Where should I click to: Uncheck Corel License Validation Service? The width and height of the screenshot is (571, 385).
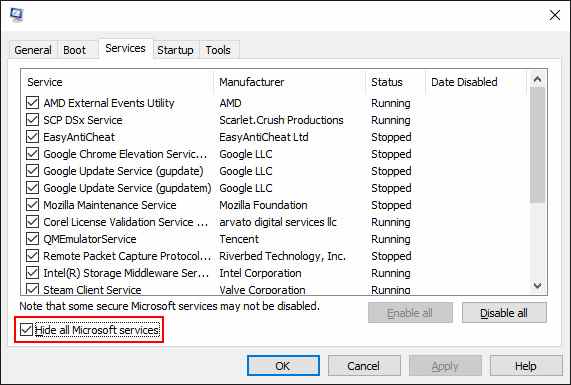coord(32,222)
